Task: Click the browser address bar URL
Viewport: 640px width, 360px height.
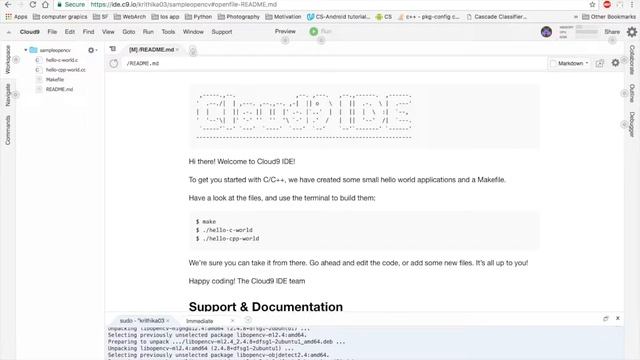Action: click(x=184, y=4)
